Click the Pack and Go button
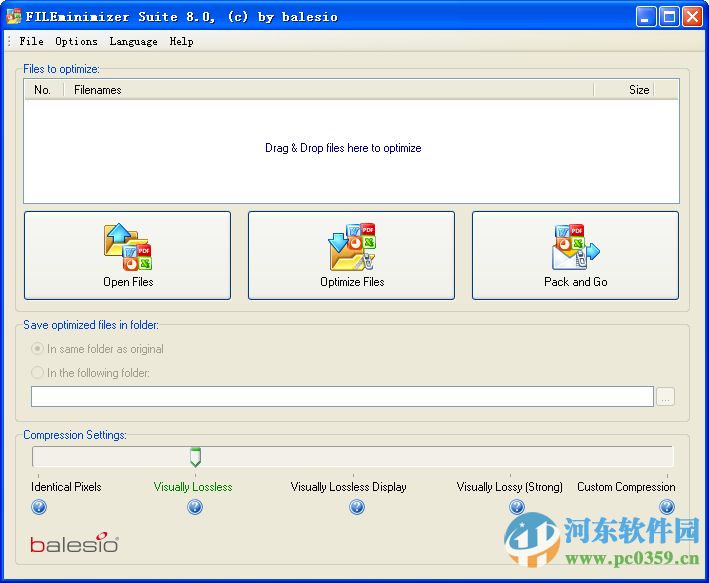 tap(575, 255)
